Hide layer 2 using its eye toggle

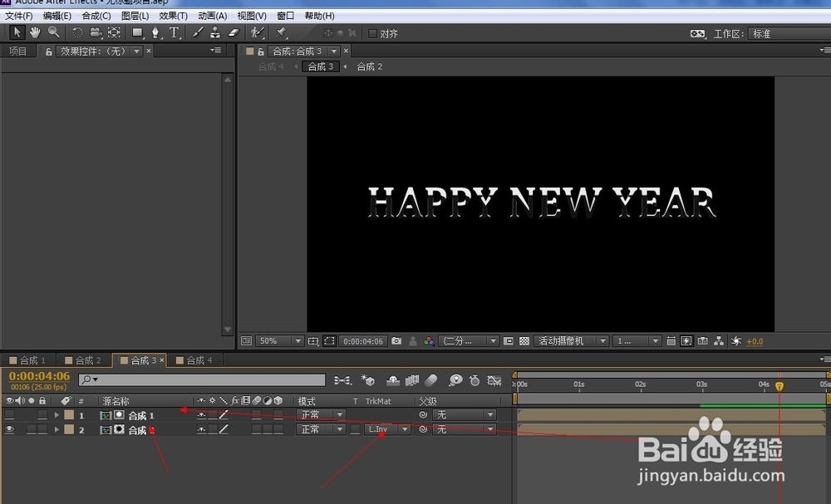(9, 429)
